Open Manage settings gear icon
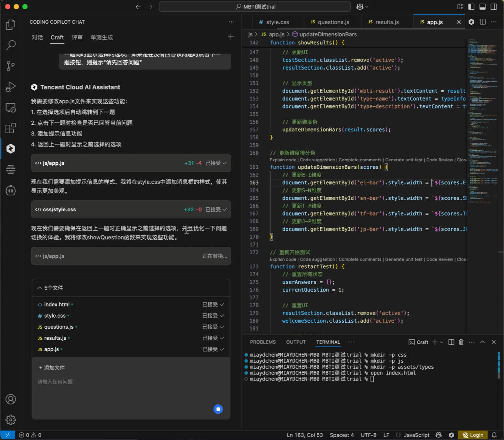This screenshot has height=440, width=504. [x=11, y=420]
